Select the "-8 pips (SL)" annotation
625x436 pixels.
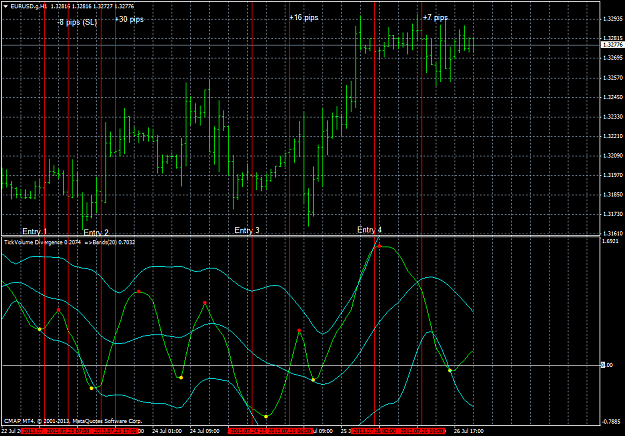(77, 22)
